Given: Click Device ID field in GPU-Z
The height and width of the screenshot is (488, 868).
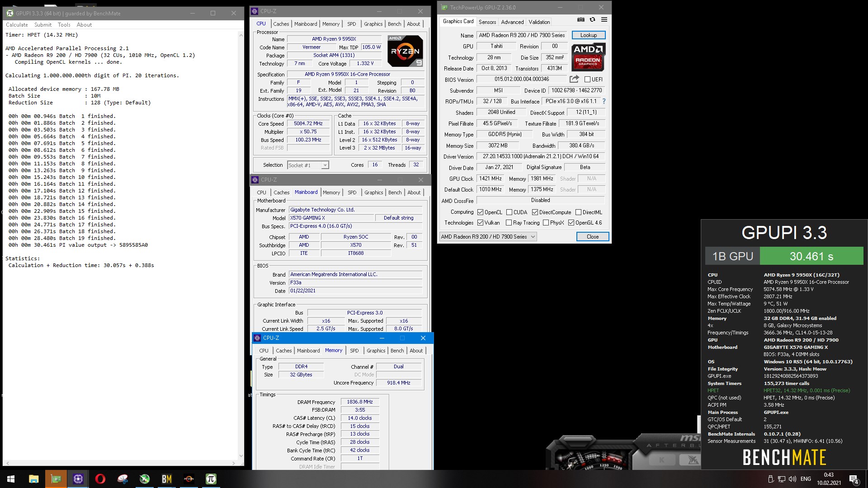Looking at the screenshot, I should coord(576,90).
